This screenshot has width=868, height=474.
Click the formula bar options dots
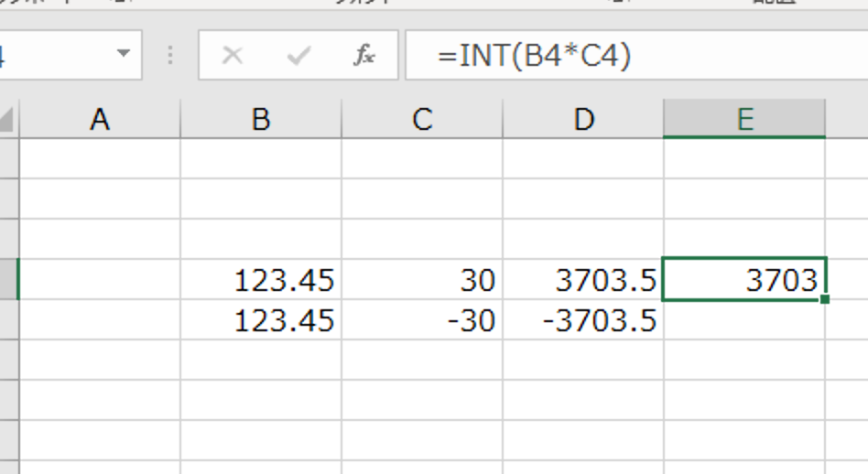[x=170, y=55]
